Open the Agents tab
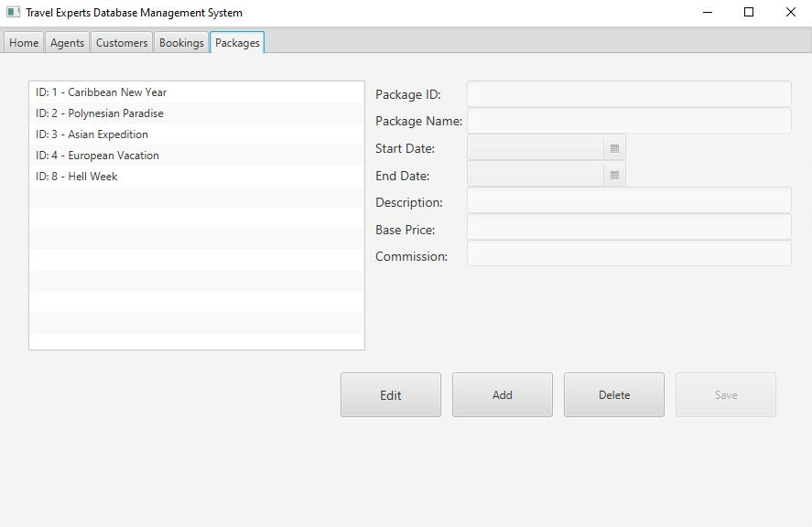812x527 pixels. point(68,43)
